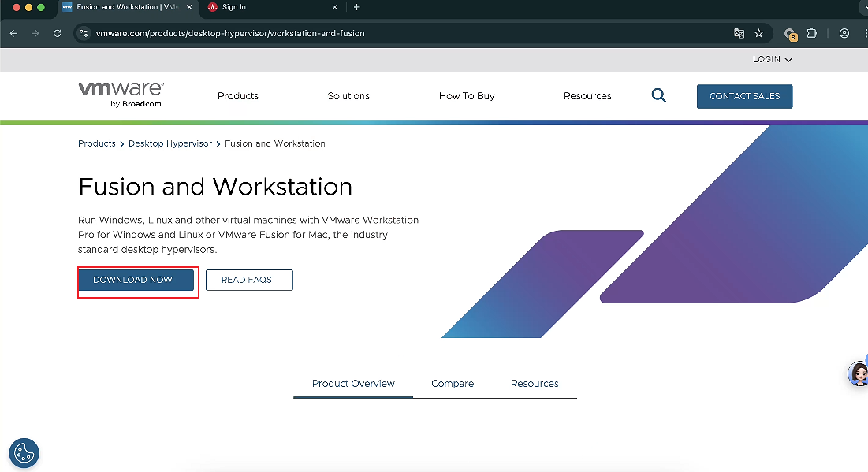The image size is (868, 472).
Task: Click the browser forward arrow
Action: click(x=35, y=33)
